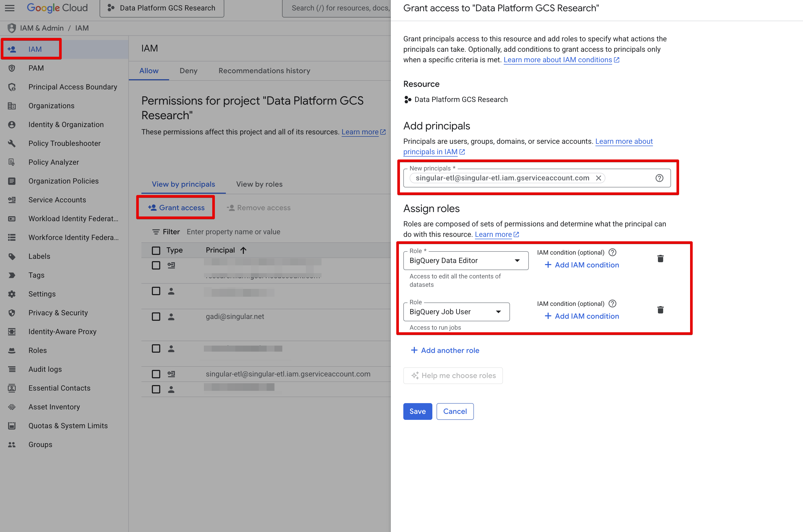Click the Essential Contacts icon
Screen dimensions: 803x532
(12, 388)
